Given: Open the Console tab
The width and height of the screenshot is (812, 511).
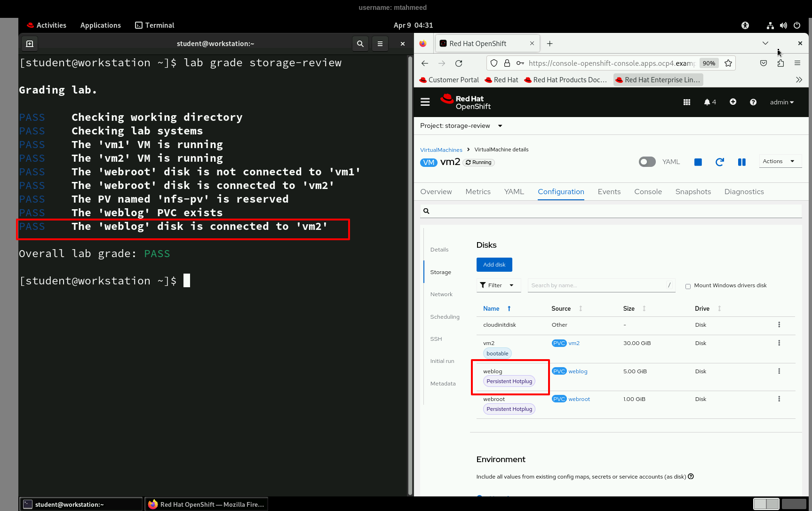Looking at the screenshot, I should click(648, 192).
